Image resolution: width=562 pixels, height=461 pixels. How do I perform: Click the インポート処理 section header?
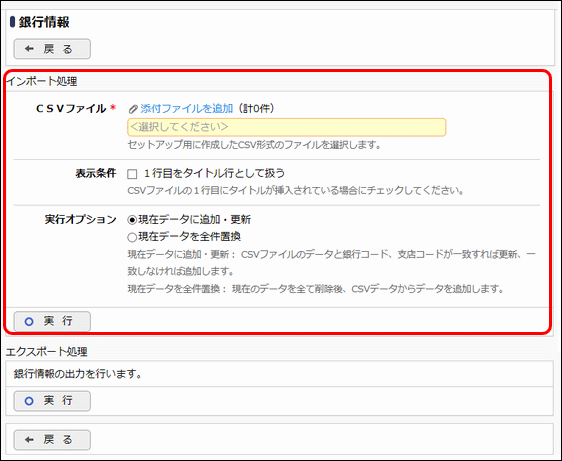pos(42,81)
